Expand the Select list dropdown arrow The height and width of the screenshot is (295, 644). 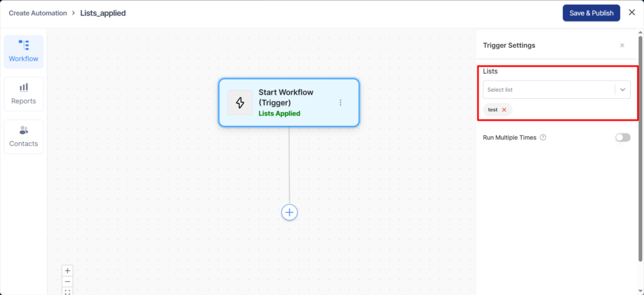coord(623,90)
